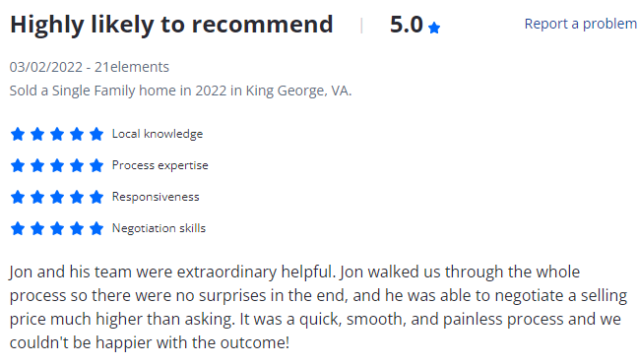
Task: Click fifth star of Local knowledge rating
Action: 96,134
